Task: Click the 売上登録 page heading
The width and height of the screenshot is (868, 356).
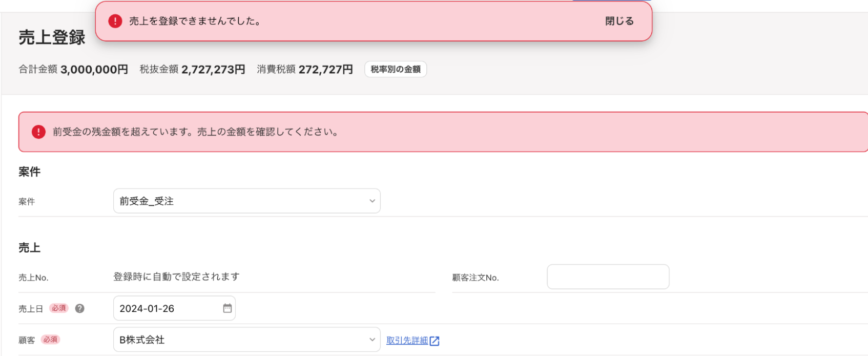Action: pos(52,37)
